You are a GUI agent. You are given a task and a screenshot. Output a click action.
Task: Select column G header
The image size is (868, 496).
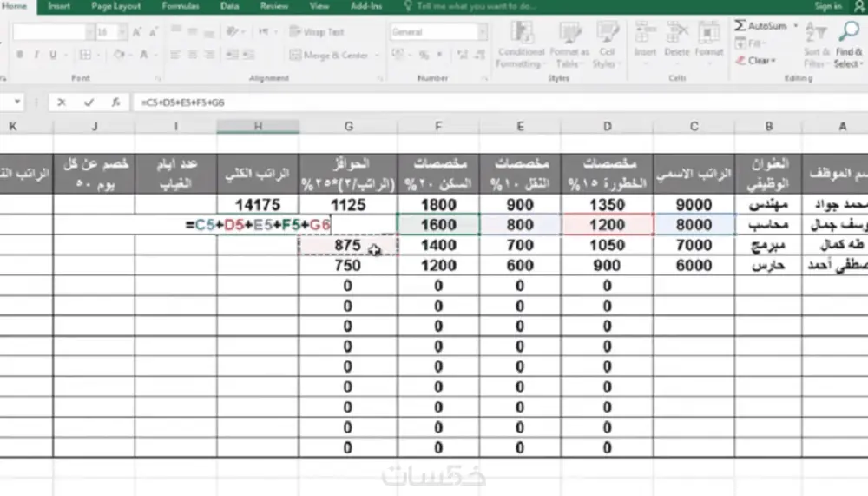348,126
